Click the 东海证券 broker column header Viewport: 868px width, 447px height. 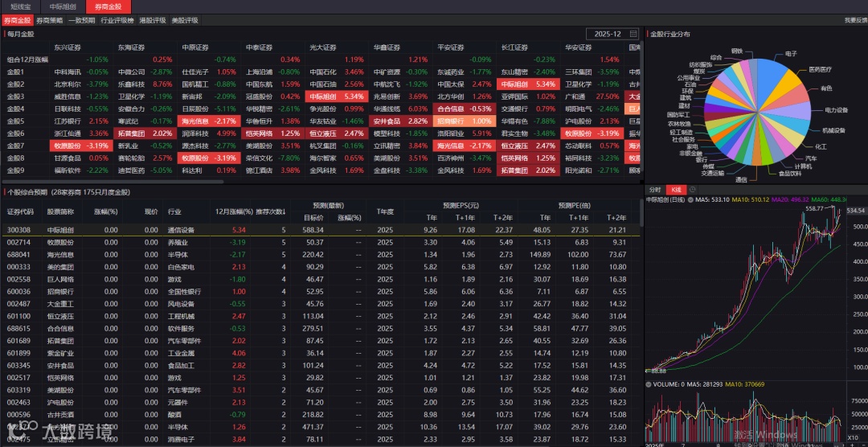point(131,47)
